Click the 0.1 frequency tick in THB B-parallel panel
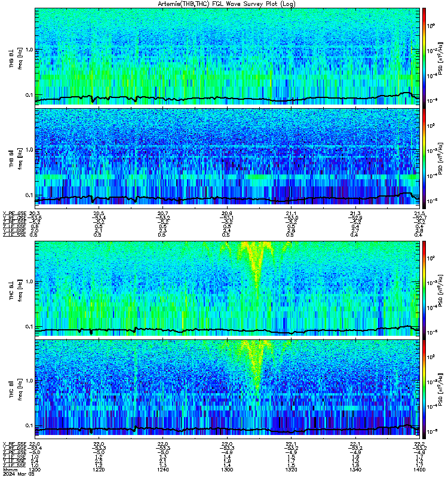 tap(29, 195)
